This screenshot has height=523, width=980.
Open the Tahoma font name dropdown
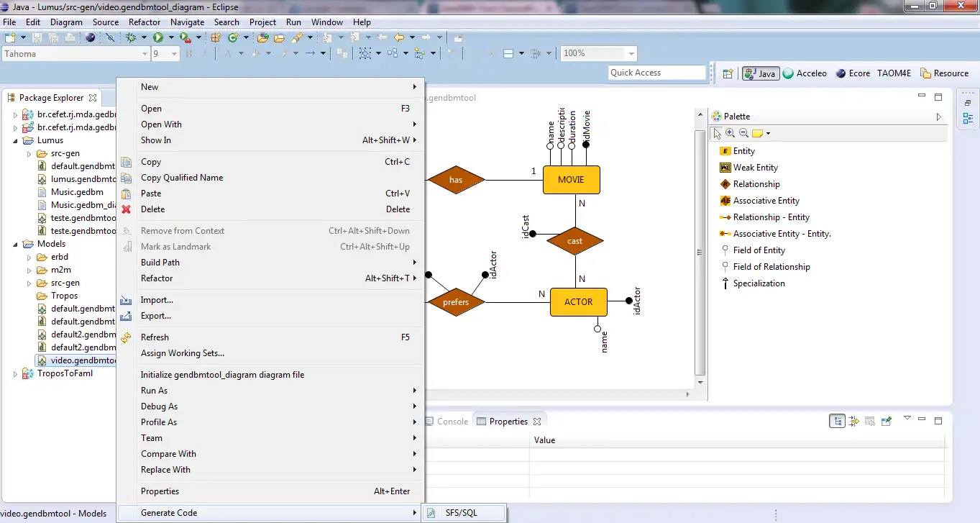coord(144,54)
